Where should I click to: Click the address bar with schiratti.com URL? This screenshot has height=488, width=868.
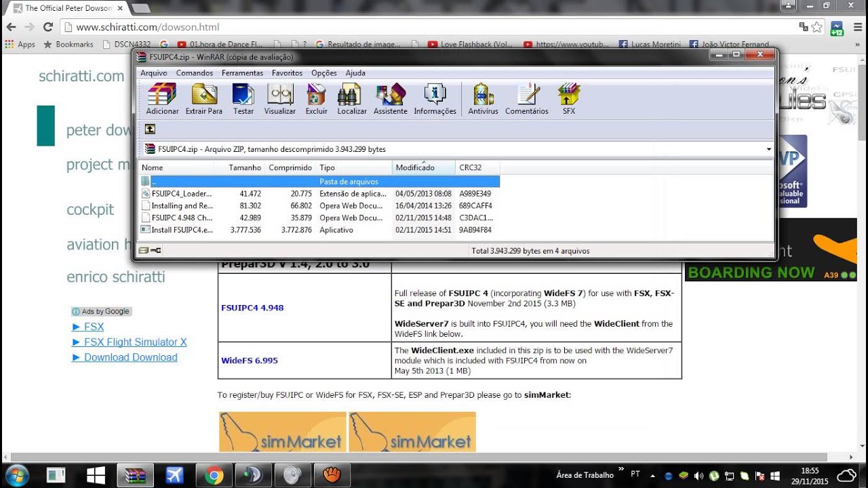click(x=427, y=27)
